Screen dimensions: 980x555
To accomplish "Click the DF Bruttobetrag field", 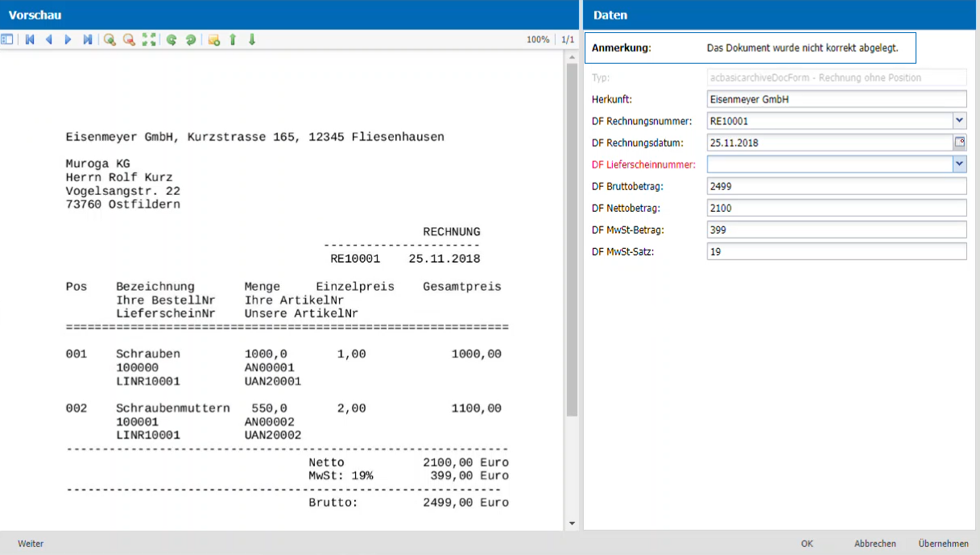I will 837,186.
